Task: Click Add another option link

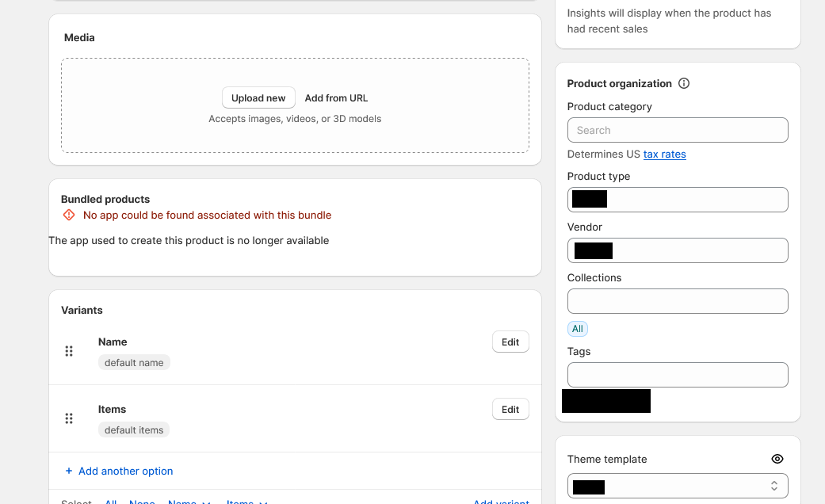Action: [125, 471]
